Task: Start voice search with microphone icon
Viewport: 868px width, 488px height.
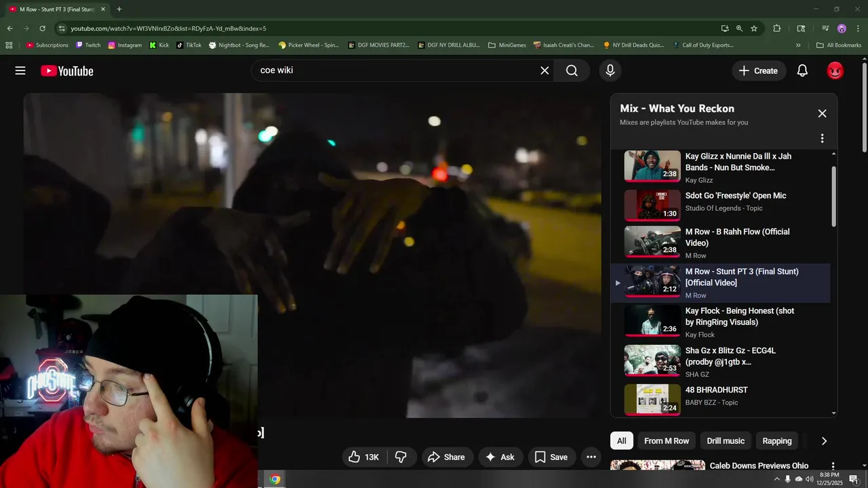Action: (x=610, y=70)
